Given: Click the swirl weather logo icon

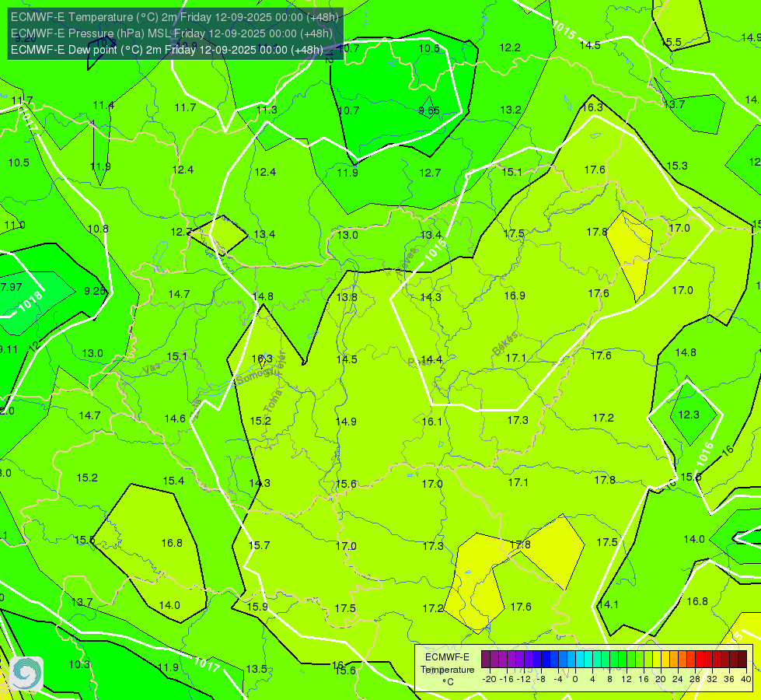Looking at the screenshot, I should tap(26, 674).
